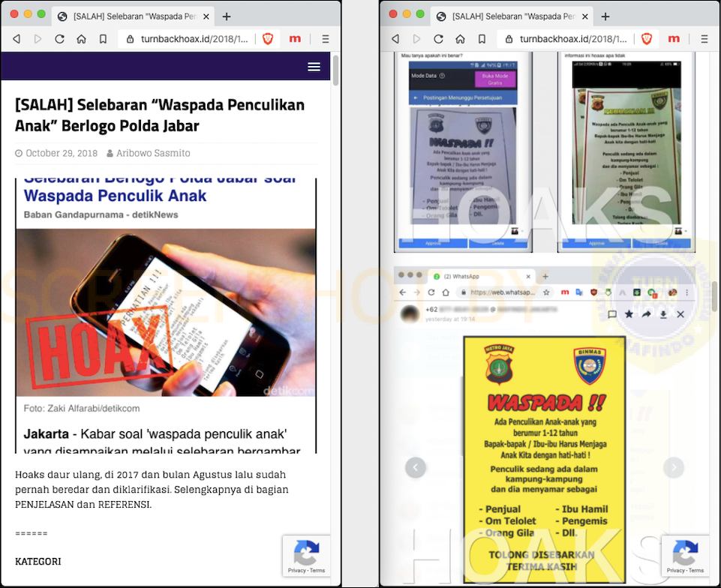Go back in the left browser window
This screenshot has height=588, width=721.
tap(17, 39)
